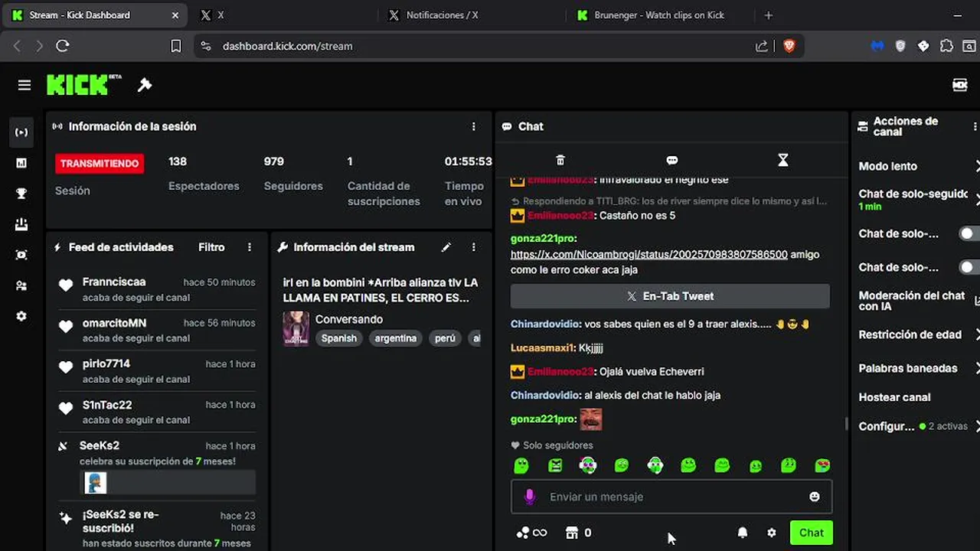Open the trophy achievements icon in the sidebar
This screenshot has width=980, height=551.
pyautogui.click(x=21, y=194)
